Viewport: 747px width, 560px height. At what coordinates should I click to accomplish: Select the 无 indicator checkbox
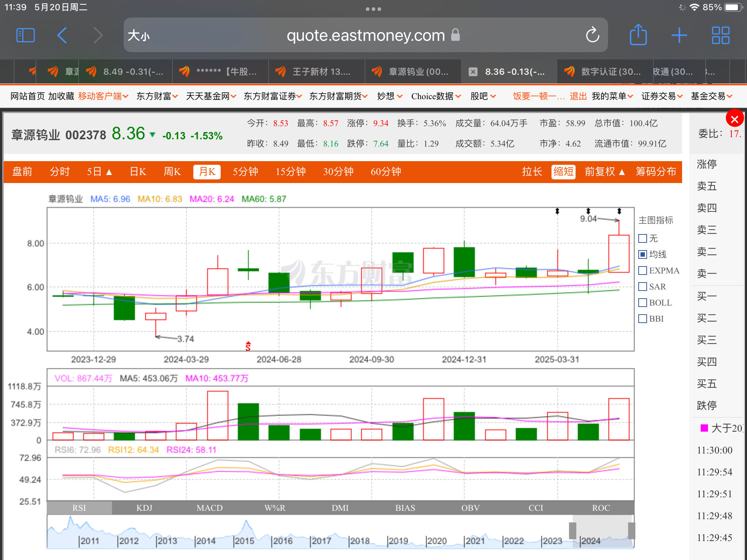click(x=643, y=238)
